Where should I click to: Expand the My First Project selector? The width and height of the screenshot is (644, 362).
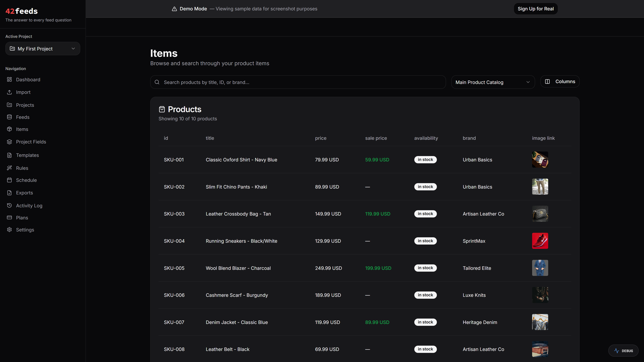point(42,48)
